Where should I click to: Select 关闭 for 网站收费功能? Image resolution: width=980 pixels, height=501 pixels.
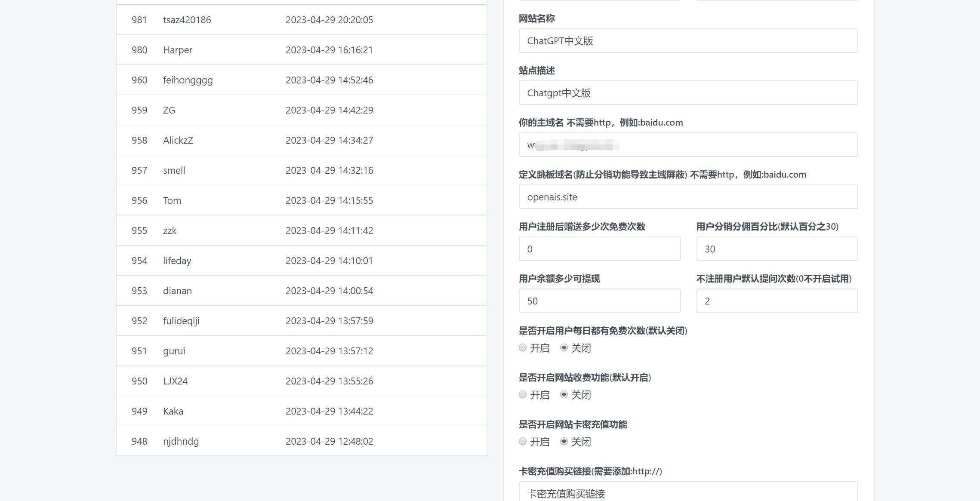coord(564,394)
